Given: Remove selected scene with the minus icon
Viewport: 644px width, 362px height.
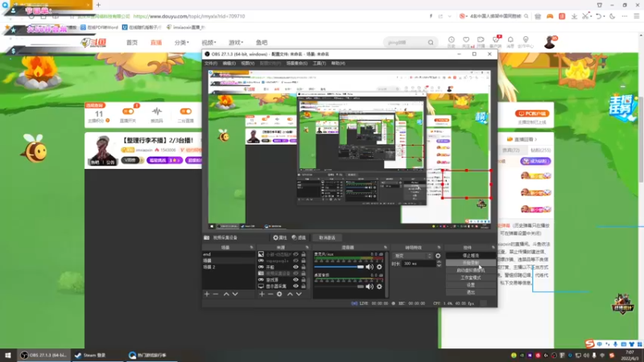Looking at the screenshot, I should [x=216, y=294].
